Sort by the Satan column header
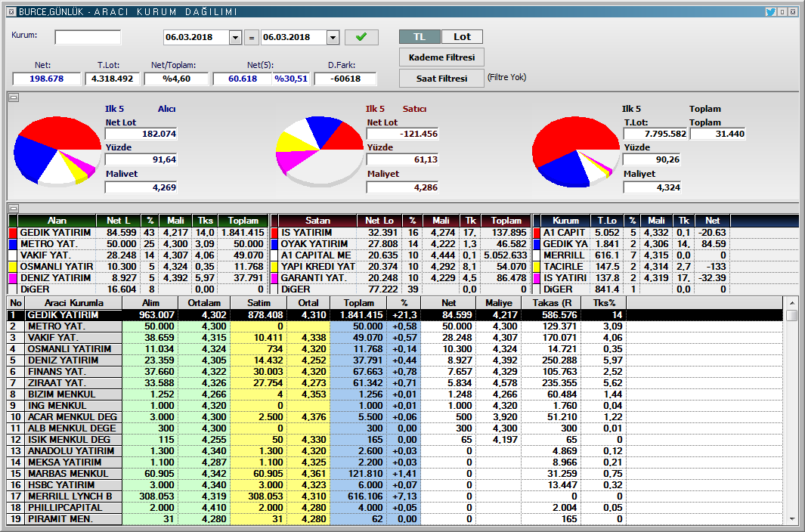Screen dimensions: 805x532 317,221
